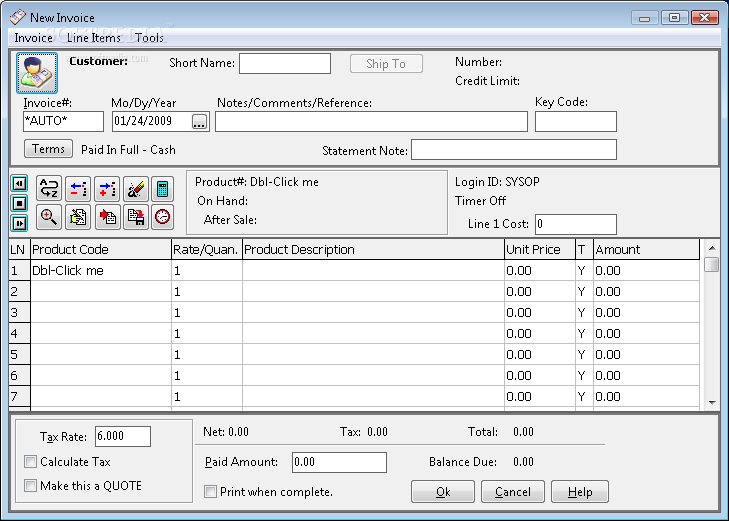Click the magnifying glass search icon

click(49, 217)
